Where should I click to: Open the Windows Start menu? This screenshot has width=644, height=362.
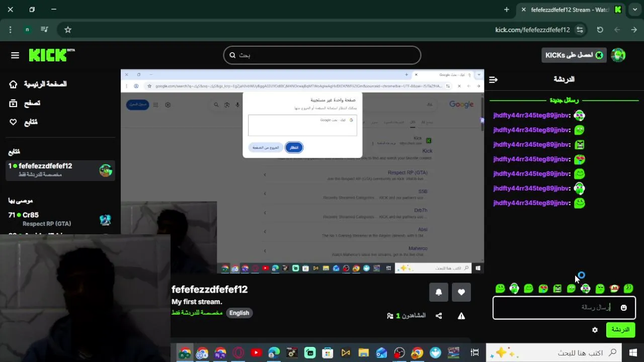click(633, 353)
